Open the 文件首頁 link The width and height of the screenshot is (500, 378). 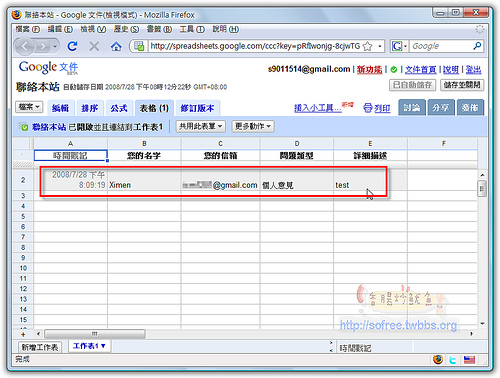[x=421, y=69]
